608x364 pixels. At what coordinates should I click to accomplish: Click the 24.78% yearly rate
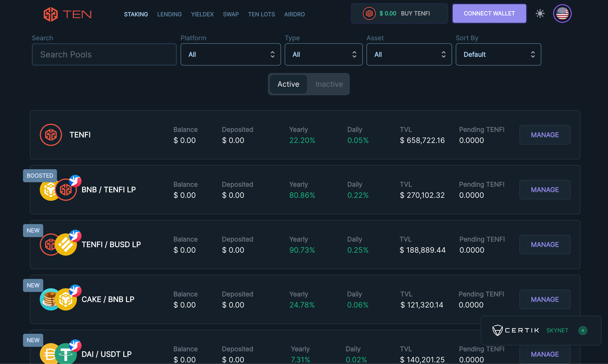(x=302, y=305)
